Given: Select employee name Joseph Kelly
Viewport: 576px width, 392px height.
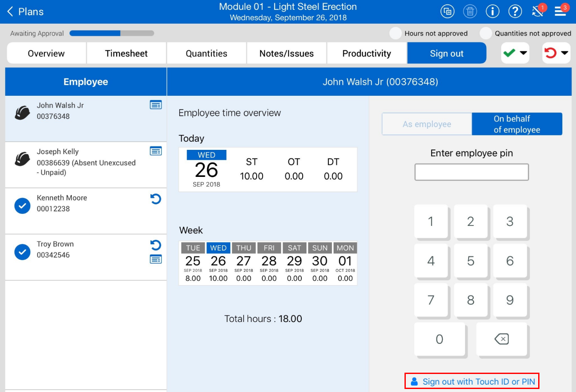Looking at the screenshot, I should coord(58,152).
